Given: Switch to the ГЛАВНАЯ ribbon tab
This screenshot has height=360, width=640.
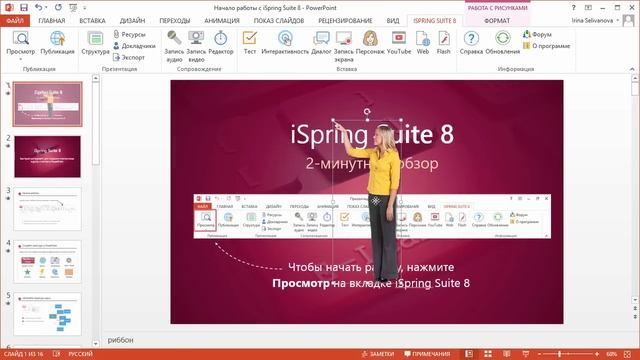Looking at the screenshot, I should click(x=51, y=20).
